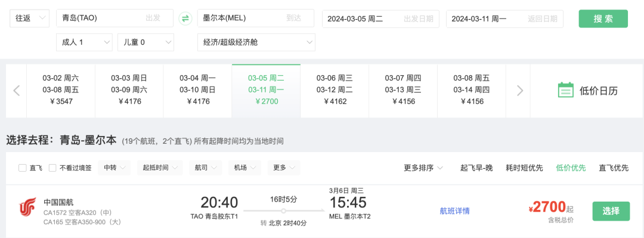The width and height of the screenshot is (644, 238).
Task: Open the 航司 airline filter
Action: 206,168
